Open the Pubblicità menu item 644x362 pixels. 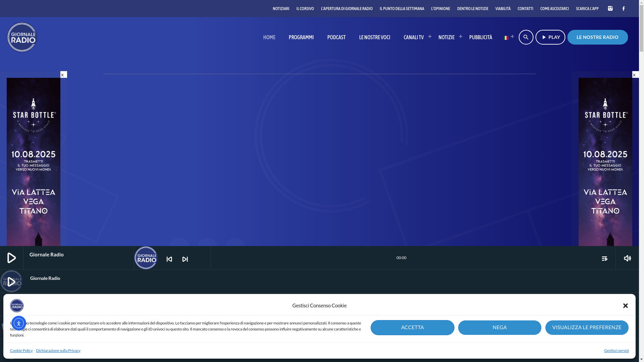pos(481,37)
